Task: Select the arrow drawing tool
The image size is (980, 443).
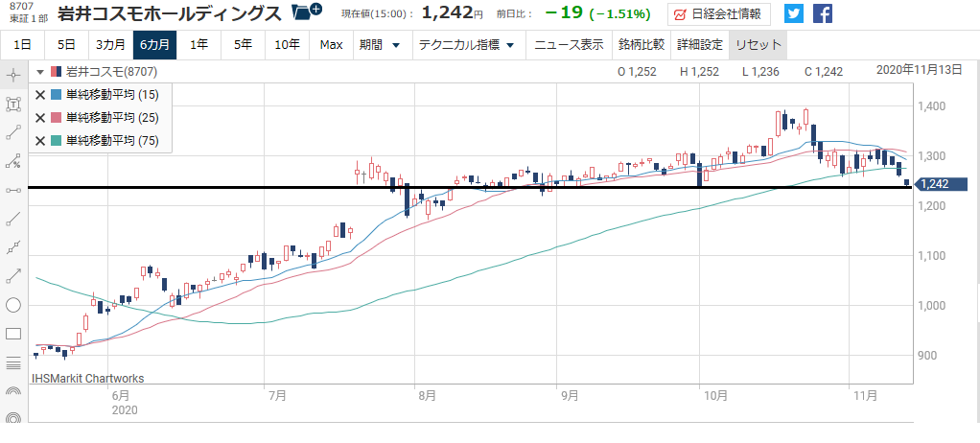Action: [13, 275]
